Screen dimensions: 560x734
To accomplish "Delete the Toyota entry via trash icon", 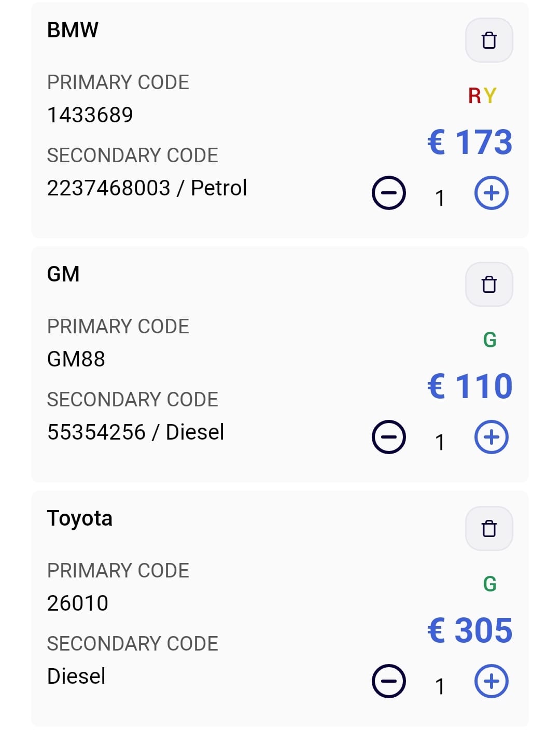I will 489,529.
